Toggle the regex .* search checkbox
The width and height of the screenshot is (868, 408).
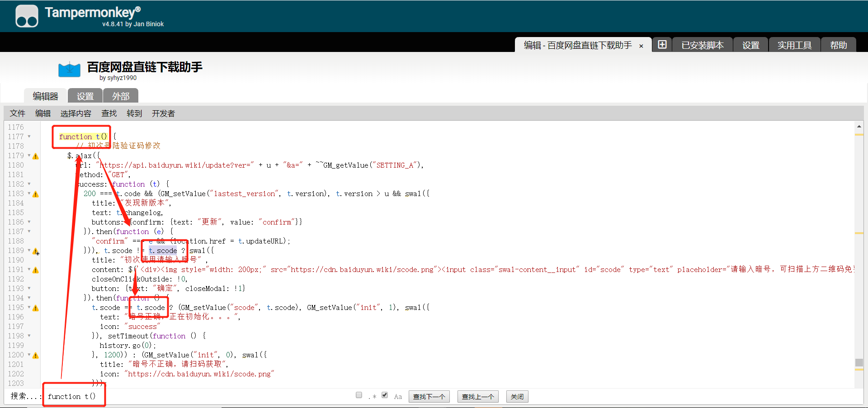[359, 395]
